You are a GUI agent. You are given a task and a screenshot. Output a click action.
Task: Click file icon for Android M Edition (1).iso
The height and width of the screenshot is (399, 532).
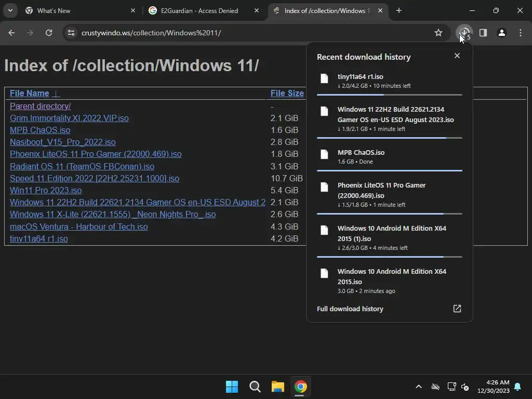[324, 230]
